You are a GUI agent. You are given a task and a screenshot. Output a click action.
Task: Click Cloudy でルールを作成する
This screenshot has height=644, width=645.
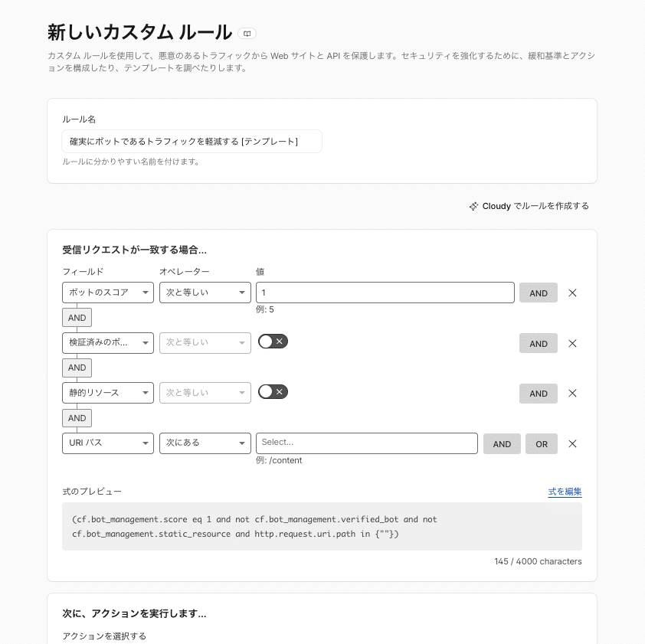coord(529,206)
